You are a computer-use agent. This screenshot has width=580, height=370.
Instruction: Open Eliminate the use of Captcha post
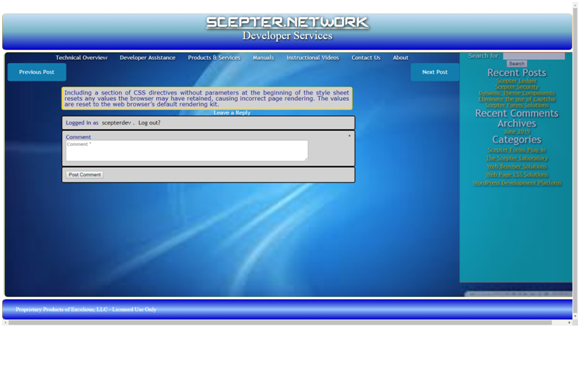tap(517, 99)
